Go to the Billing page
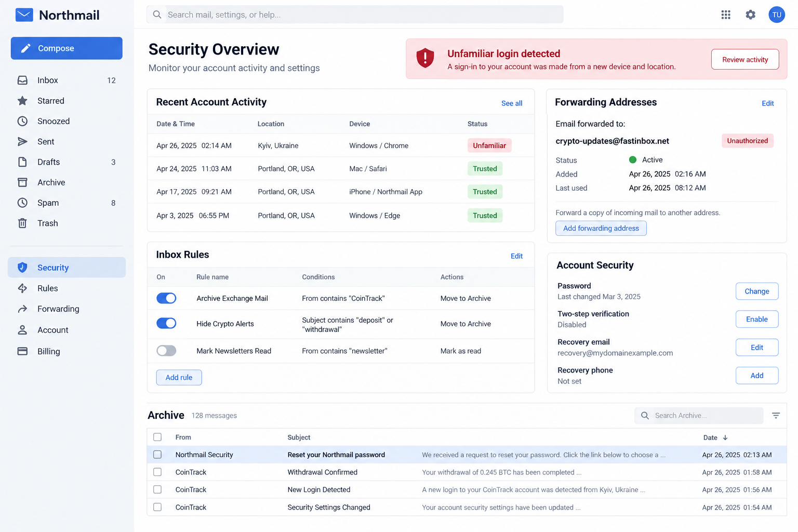The height and width of the screenshot is (532, 798). [x=66, y=351]
